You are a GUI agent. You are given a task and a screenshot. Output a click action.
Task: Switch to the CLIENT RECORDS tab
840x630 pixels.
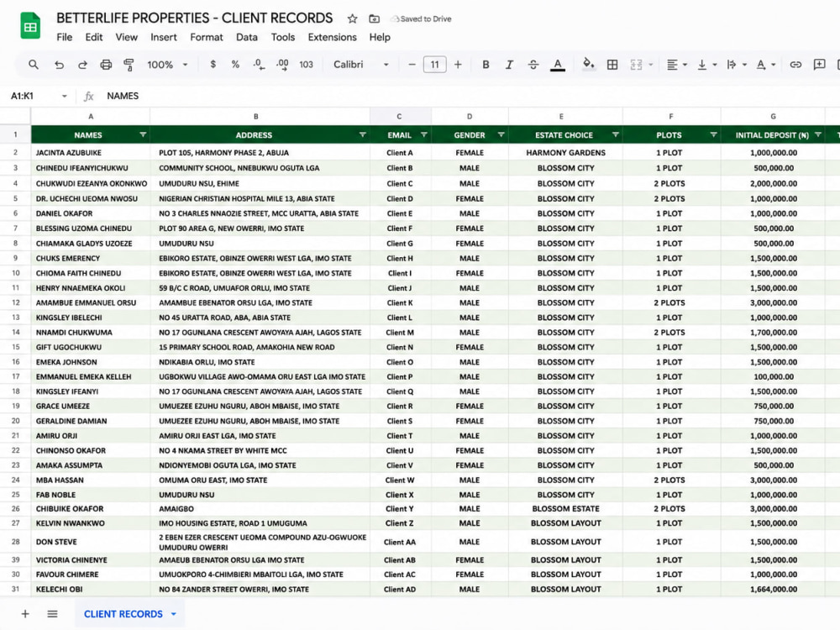click(x=123, y=614)
